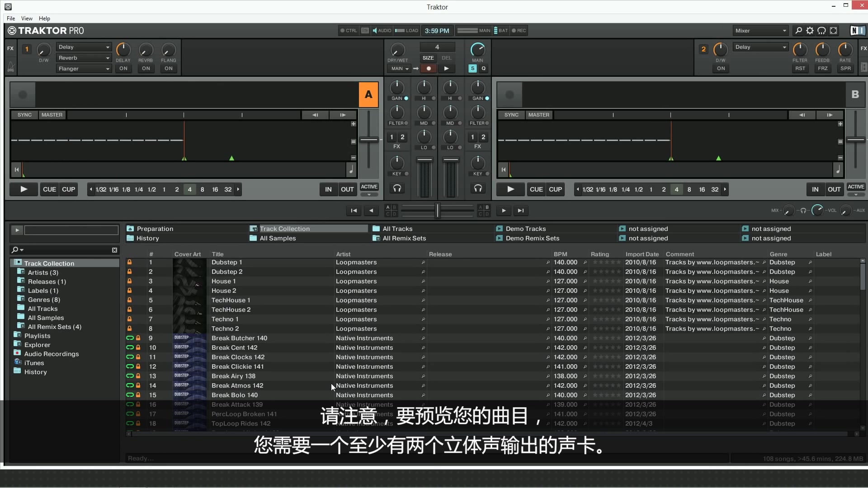Click the iTunes node icon in tree
The image size is (868, 488).
point(18,362)
